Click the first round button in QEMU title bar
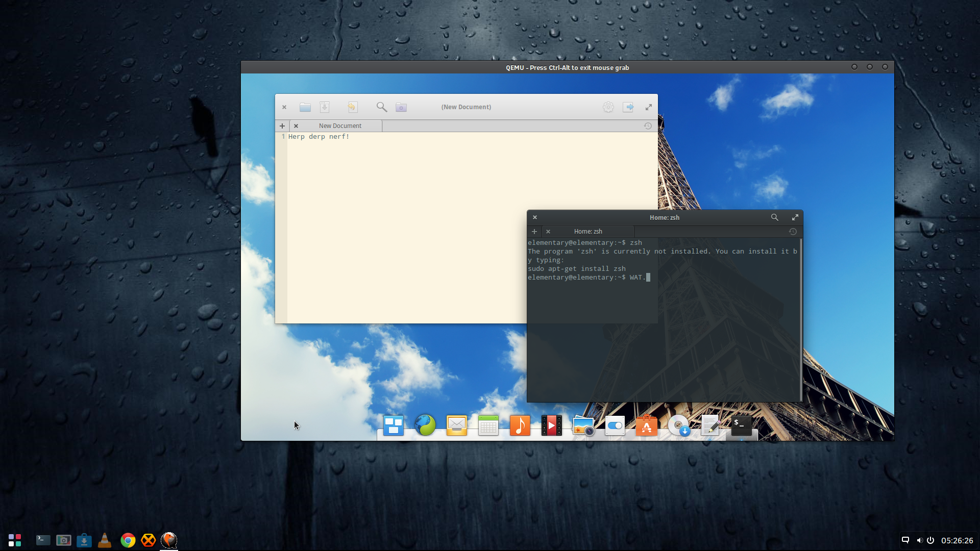 pos(854,67)
